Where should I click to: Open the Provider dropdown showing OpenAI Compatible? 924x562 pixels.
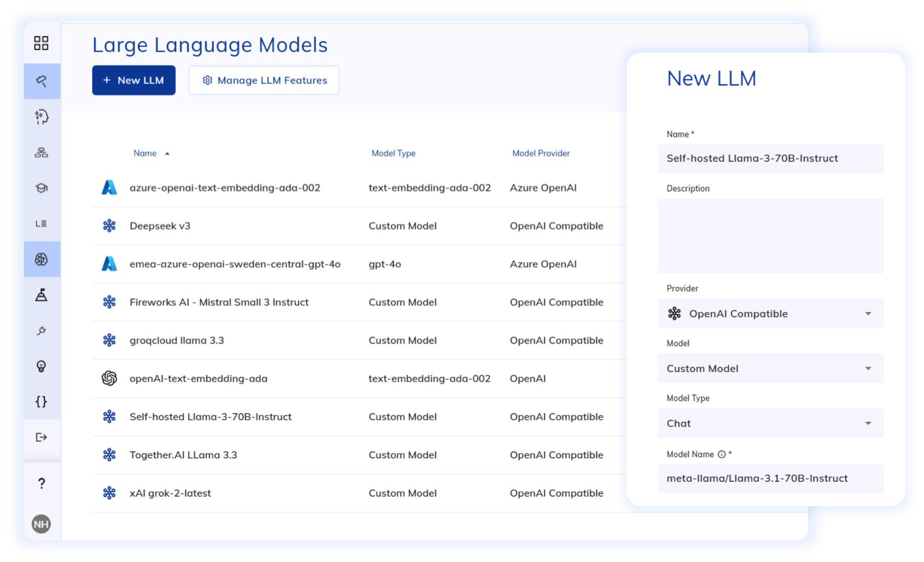[x=771, y=313]
